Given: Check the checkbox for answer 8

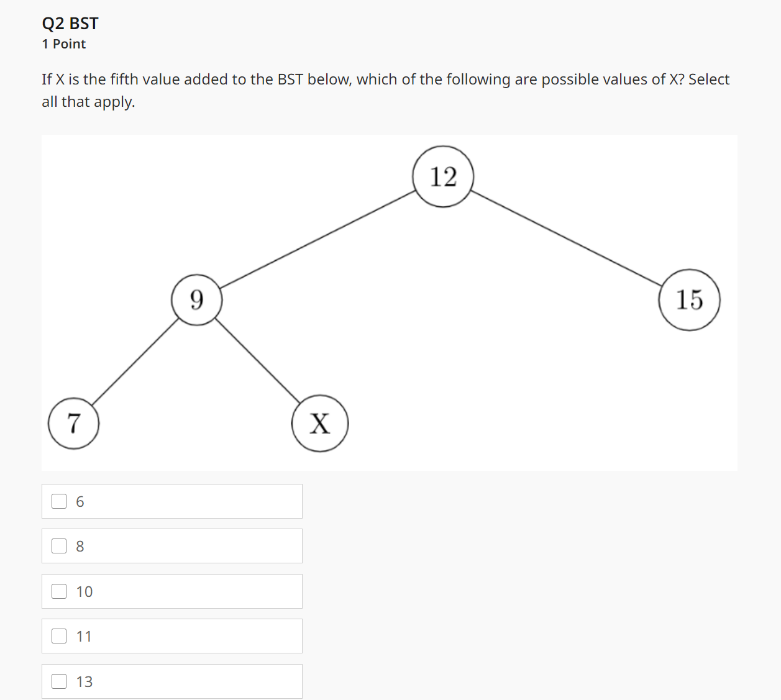Looking at the screenshot, I should click(59, 545).
